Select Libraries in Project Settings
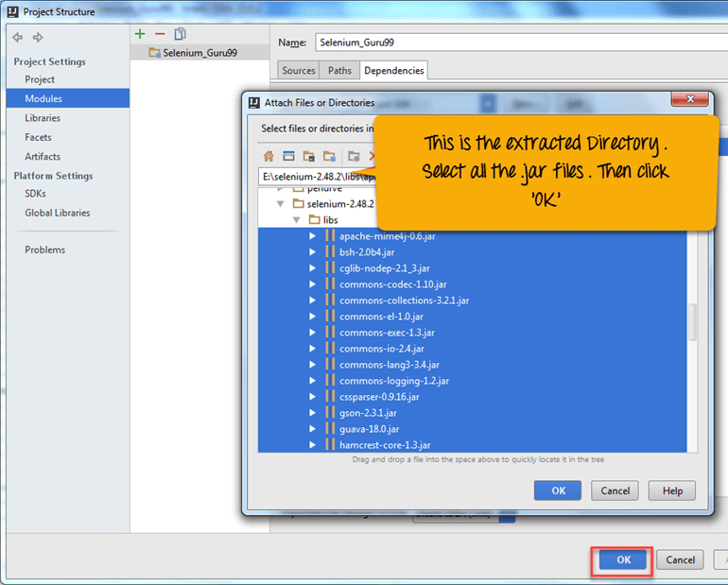The image size is (728, 585). pos(43,118)
